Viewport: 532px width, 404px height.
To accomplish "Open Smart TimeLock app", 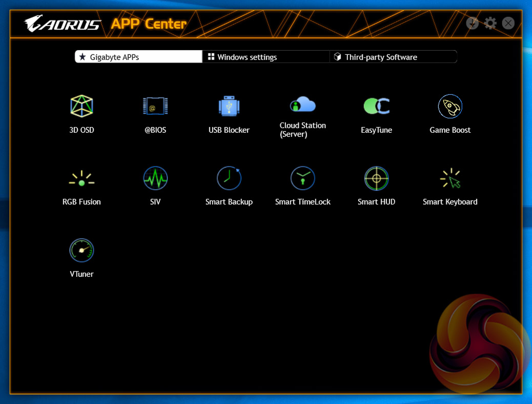I will click(302, 179).
